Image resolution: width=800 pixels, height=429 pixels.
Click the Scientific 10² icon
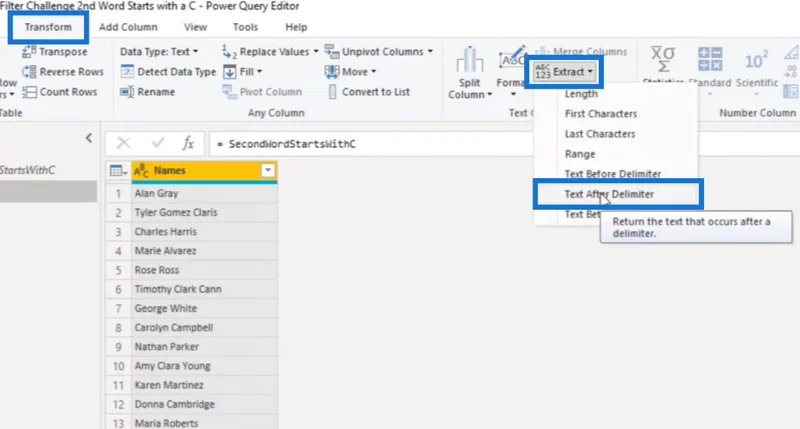pyautogui.click(x=756, y=61)
